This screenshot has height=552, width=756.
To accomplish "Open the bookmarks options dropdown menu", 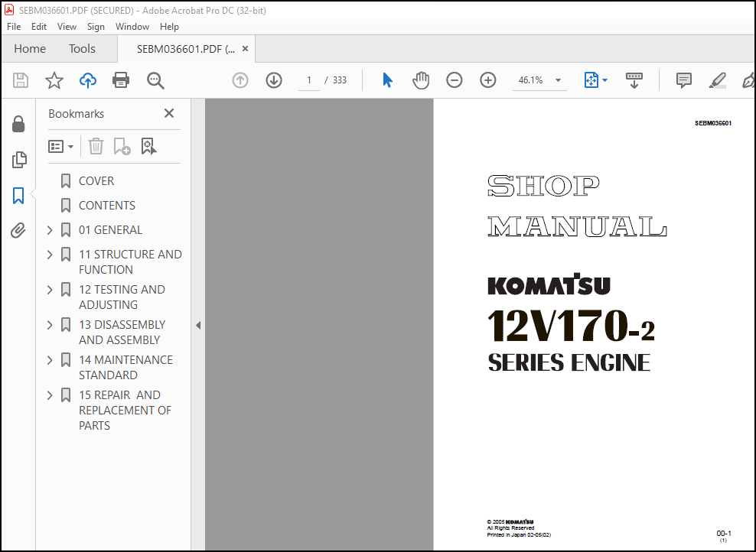I will point(60,146).
